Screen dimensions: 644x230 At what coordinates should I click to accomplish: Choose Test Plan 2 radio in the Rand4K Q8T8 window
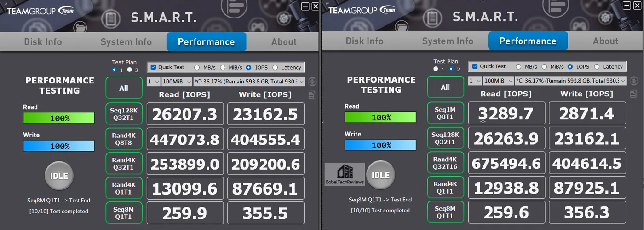click(129, 70)
